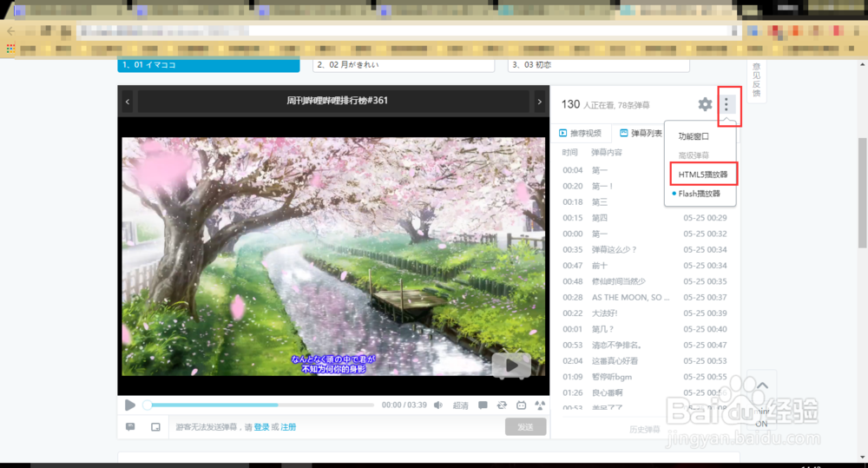Screen dimensions: 868x468
Task: Click the three-dot more options button
Action: (x=727, y=104)
